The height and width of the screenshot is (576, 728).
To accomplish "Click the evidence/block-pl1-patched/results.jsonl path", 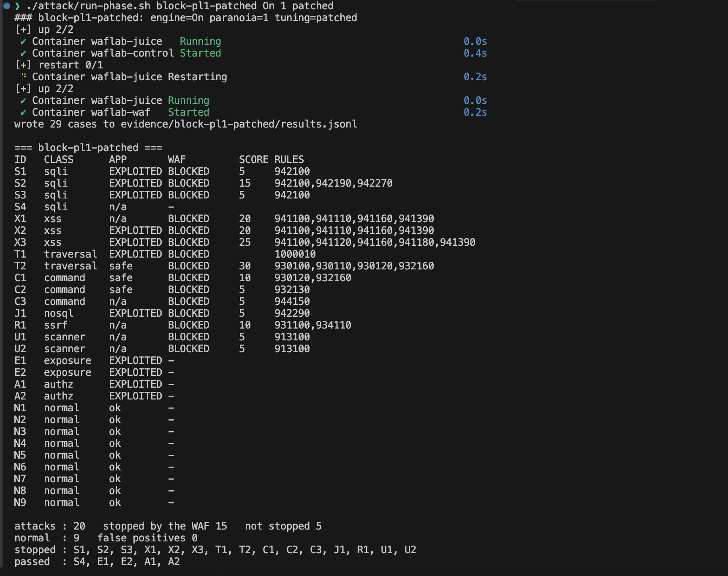I will click(x=239, y=124).
